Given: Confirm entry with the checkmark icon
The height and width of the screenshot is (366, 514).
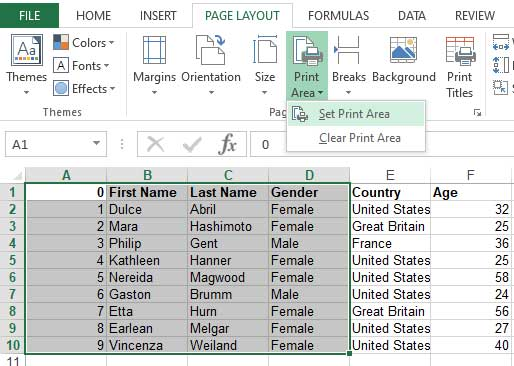Looking at the screenshot, I should pyautogui.click(x=192, y=145).
